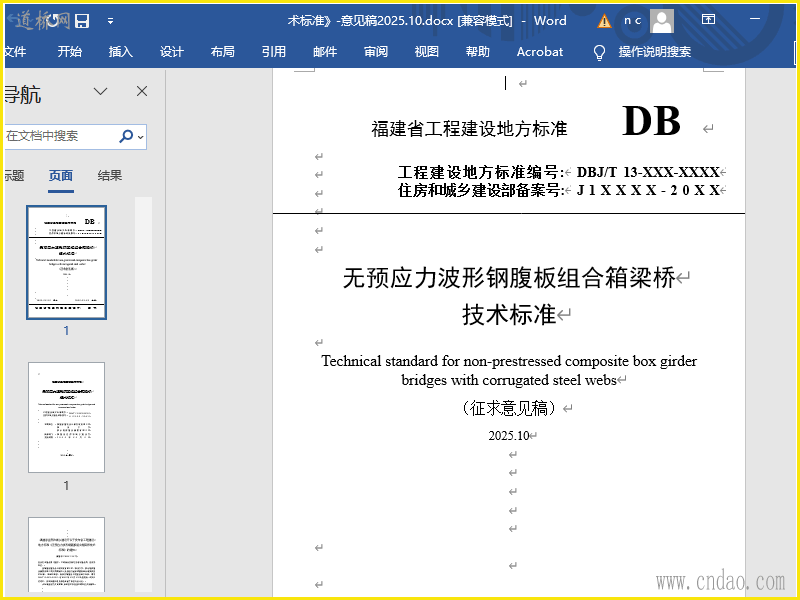The width and height of the screenshot is (800, 600).
Task: Click the warning triangle icon in title bar
Action: (604, 21)
